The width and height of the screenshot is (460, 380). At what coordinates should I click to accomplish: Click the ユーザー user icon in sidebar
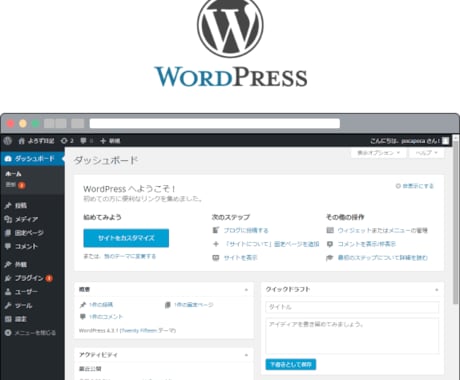pos(8,292)
